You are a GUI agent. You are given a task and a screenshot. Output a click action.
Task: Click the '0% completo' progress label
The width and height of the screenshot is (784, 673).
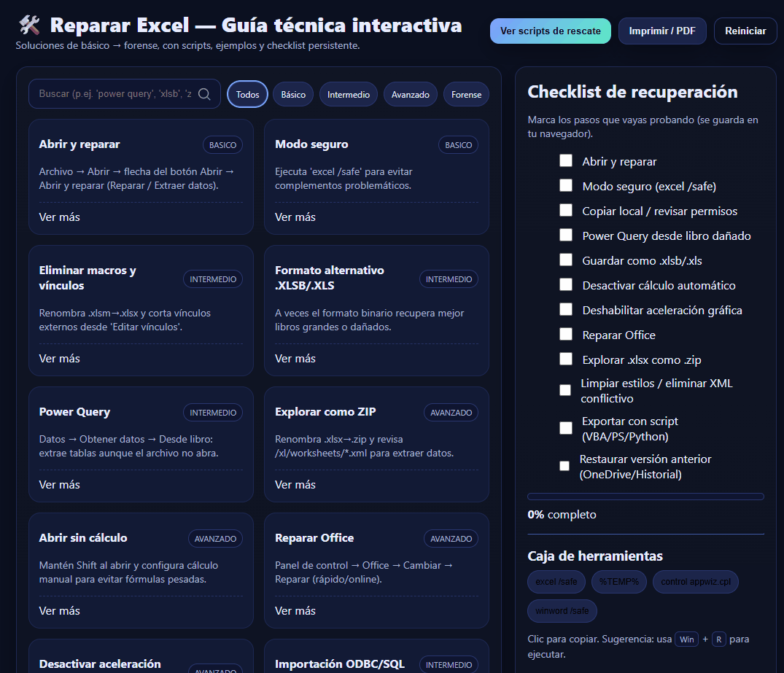pos(562,515)
